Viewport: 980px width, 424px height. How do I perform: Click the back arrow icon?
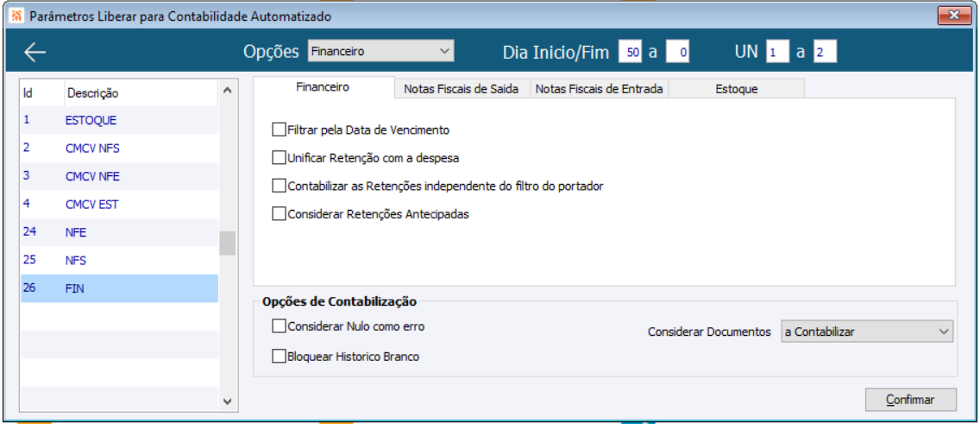point(35,53)
